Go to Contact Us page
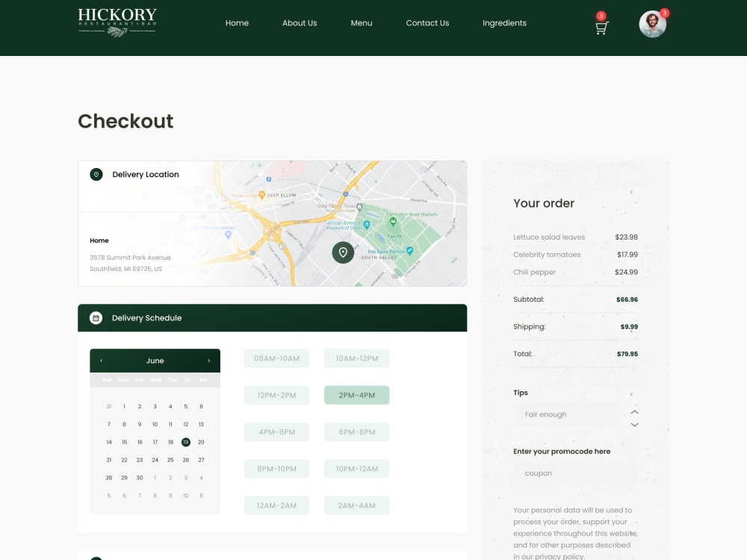 [x=427, y=23]
